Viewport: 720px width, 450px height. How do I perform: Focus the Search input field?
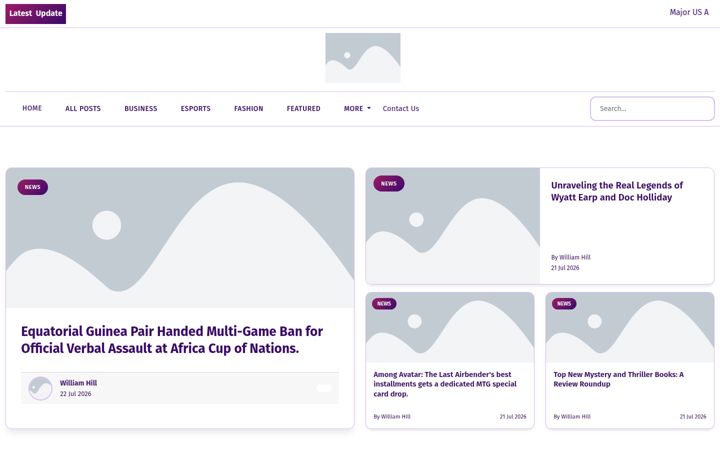[652, 109]
